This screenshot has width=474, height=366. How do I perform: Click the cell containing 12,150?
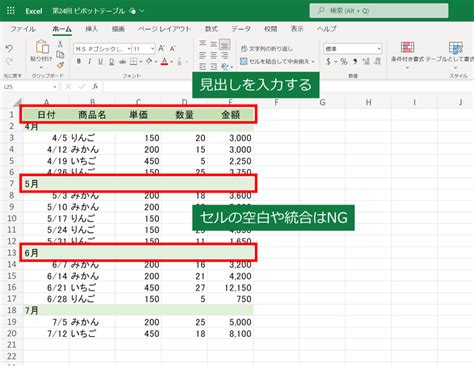230,287
